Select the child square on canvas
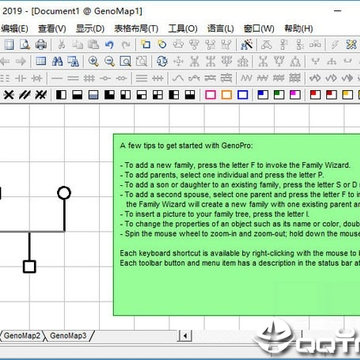This screenshot has width=360, height=360. 29,267
